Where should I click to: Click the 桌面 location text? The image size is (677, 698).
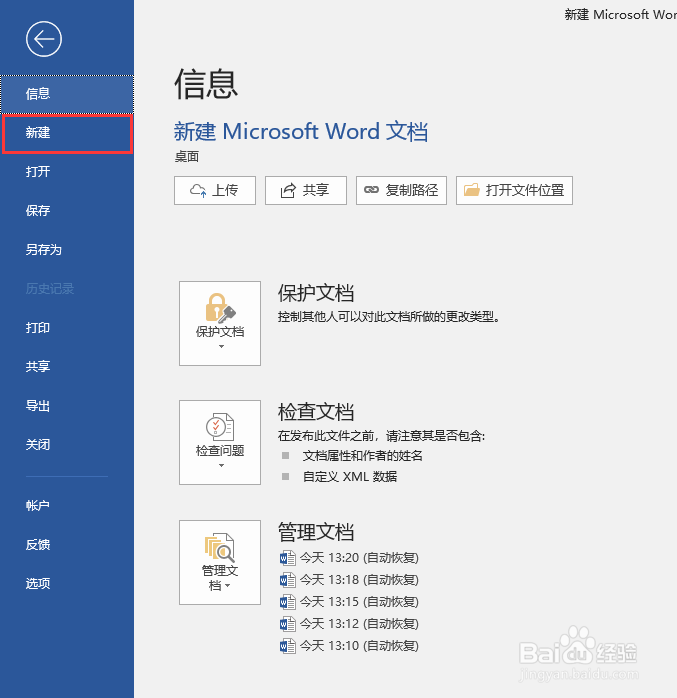point(187,157)
